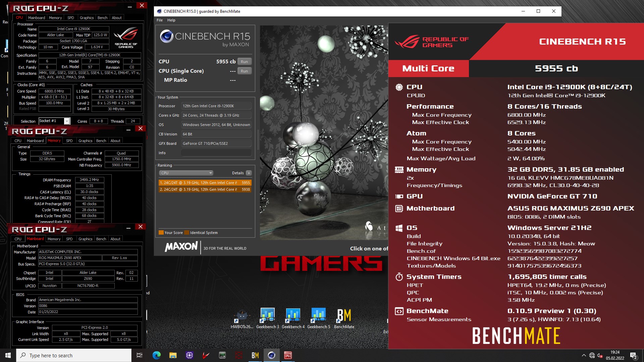Image resolution: width=644 pixels, height=362 pixels.
Task: Launch the BenchMate desktop shortcut
Action: (x=344, y=319)
